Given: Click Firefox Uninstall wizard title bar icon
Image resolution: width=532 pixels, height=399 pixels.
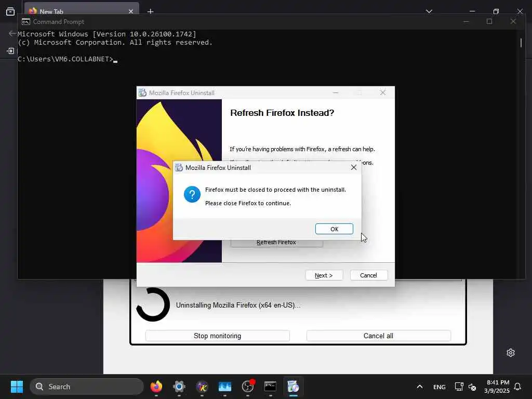Looking at the screenshot, I should [x=142, y=92].
